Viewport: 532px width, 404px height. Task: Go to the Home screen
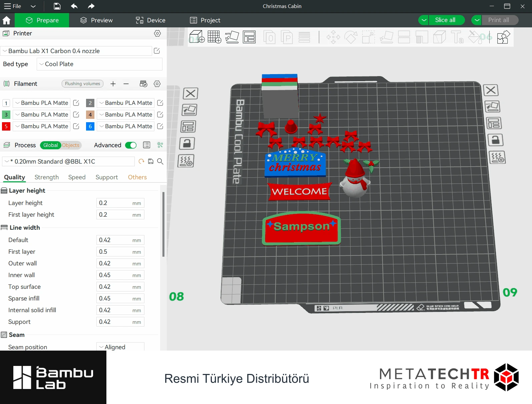click(x=7, y=20)
